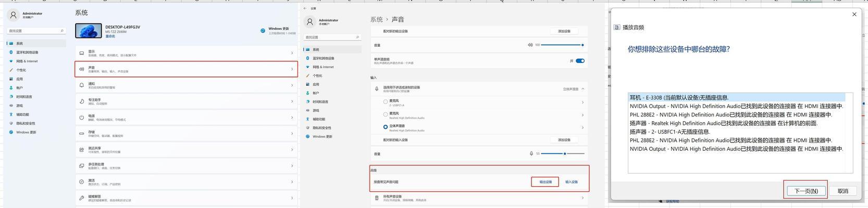Toggle the 单声道音频 switch
The height and width of the screenshot is (208, 868).
tap(580, 61)
